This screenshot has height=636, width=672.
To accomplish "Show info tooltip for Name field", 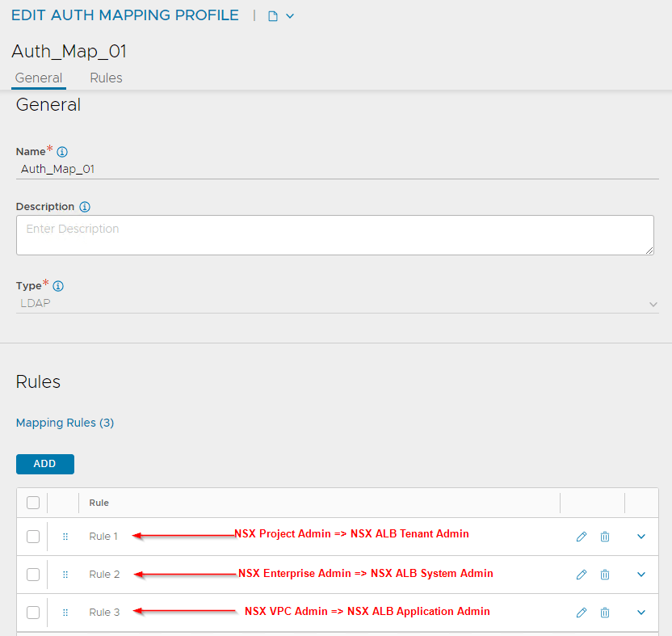I will point(62,152).
